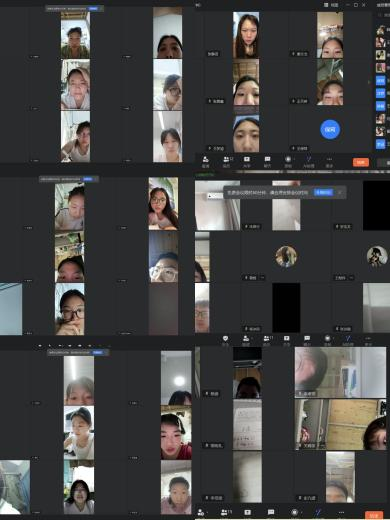The height and width of the screenshot is (520, 390).
Task: Click the blue button in the time-limit banner
Action: coord(323,192)
